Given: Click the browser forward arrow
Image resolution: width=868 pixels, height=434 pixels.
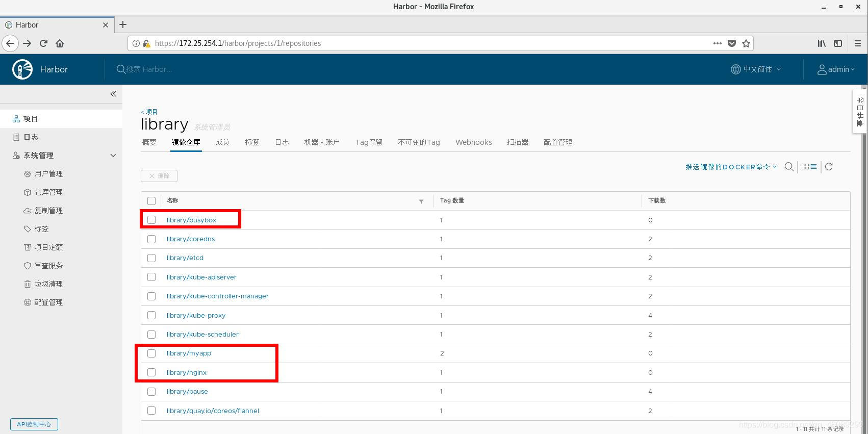Looking at the screenshot, I should (27, 43).
